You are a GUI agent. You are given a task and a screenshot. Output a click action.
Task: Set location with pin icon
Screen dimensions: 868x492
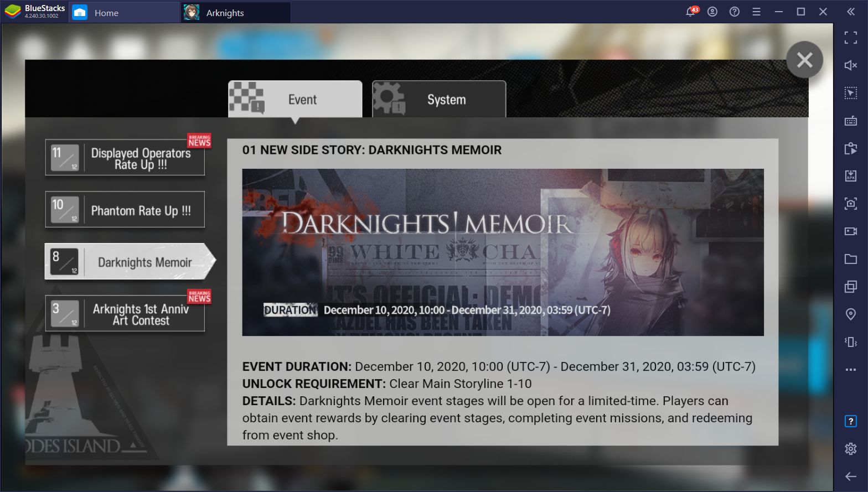pos(851,314)
